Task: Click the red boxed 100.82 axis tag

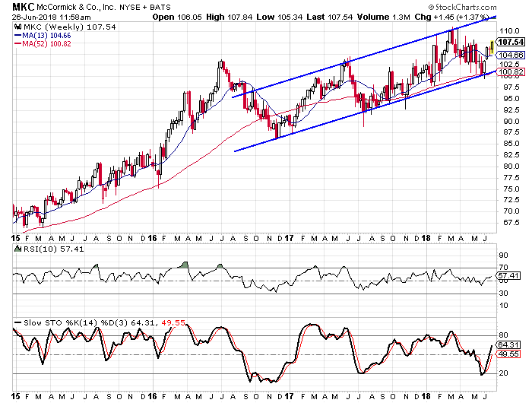Action: pyautogui.click(x=511, y=71)
